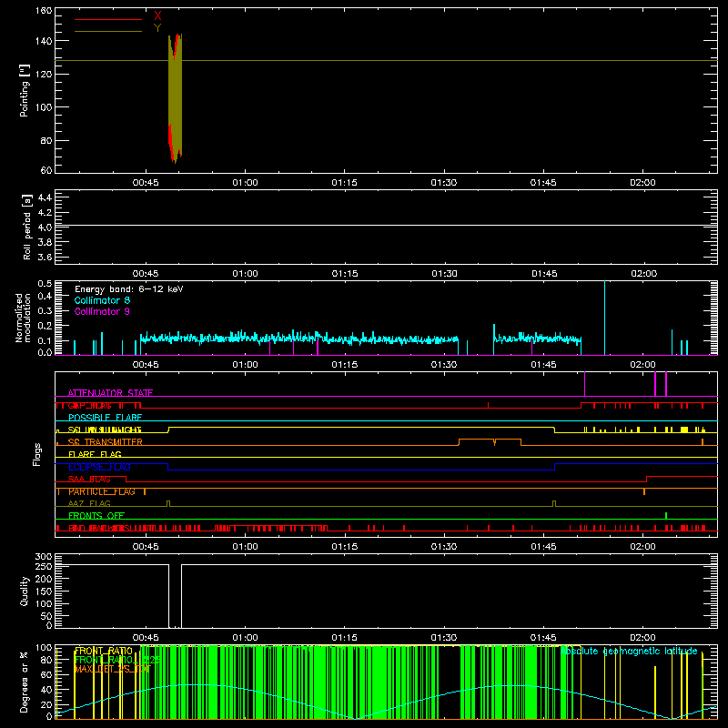
Task: Click the SAA_FLAG label
Action: [89, 480]
